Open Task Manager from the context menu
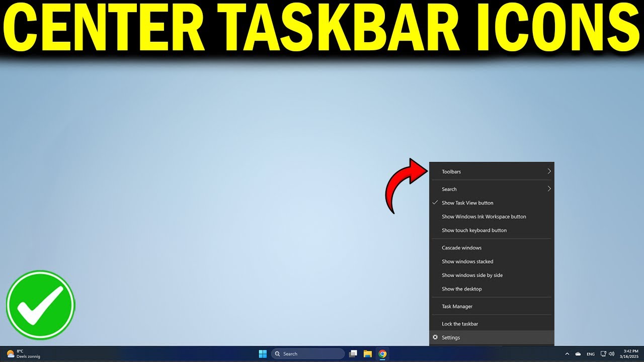This screenshot has width=644, height=362. [x=492, y=306]
